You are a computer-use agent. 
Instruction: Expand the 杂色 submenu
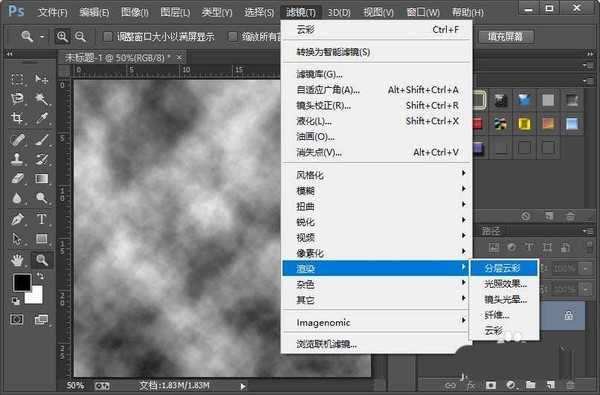pyautogui.click(x=377, y=284)
